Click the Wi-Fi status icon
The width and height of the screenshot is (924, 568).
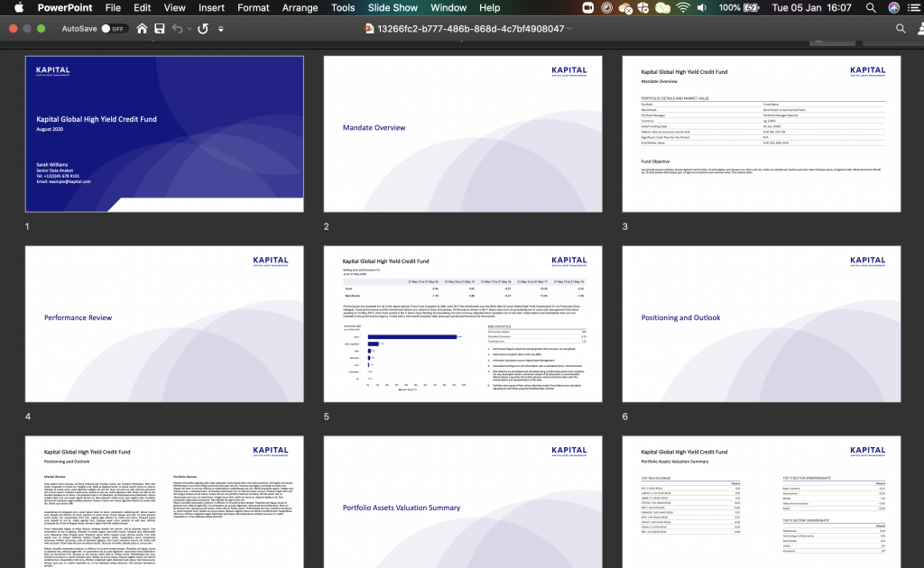tap(683, 7)
